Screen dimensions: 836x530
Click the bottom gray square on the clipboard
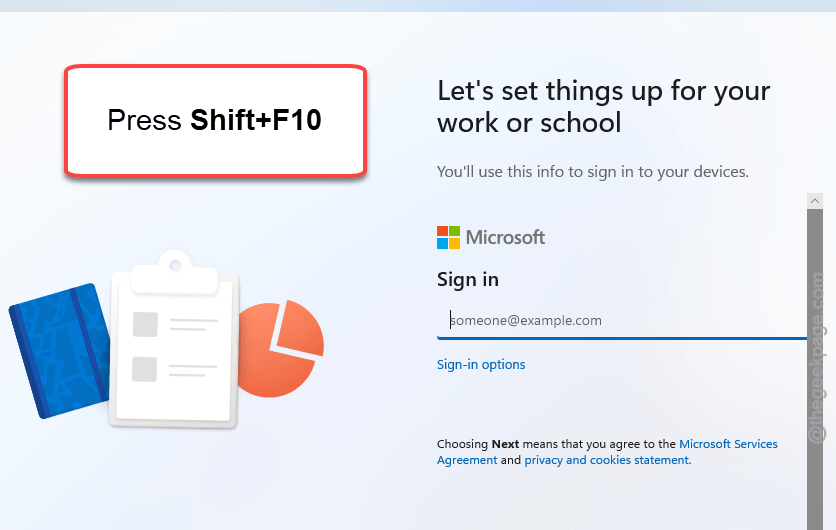(x=144, y=369)
